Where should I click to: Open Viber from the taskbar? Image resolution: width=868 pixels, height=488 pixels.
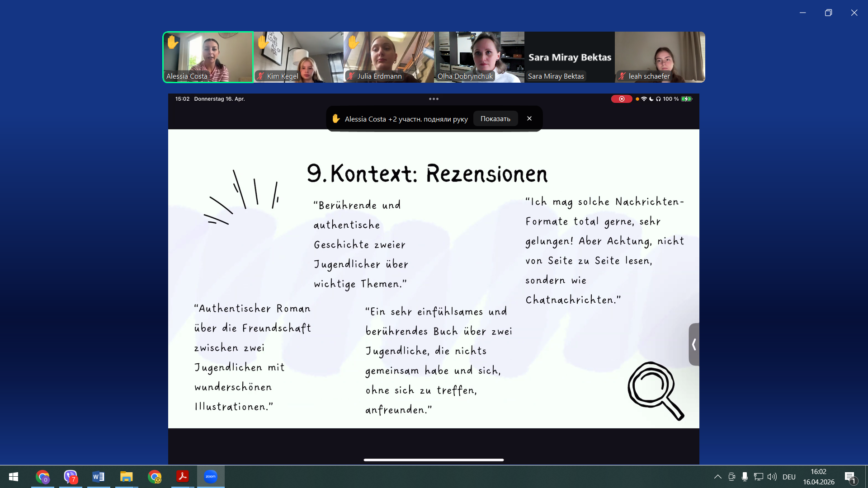click(x=71, y=477)
